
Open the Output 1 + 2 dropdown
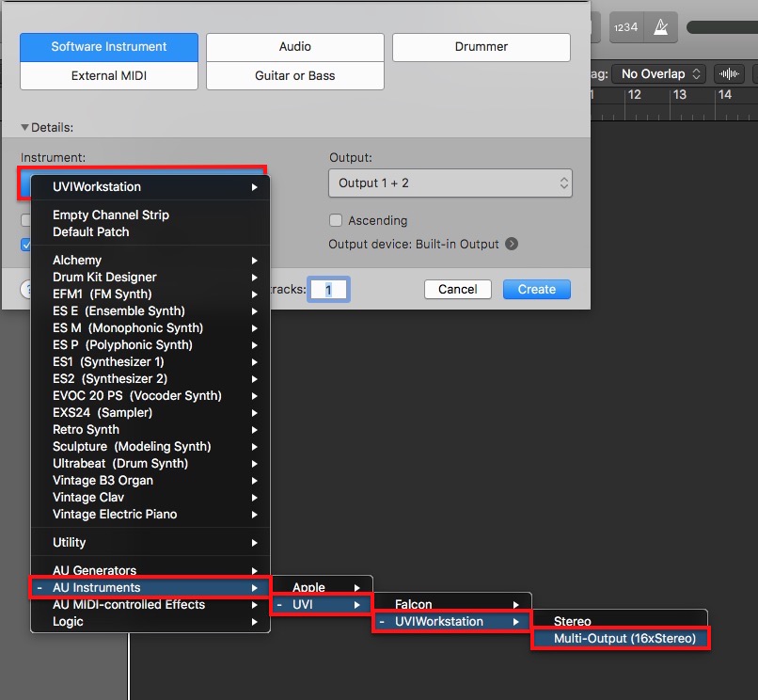click(x=450, y=183)
